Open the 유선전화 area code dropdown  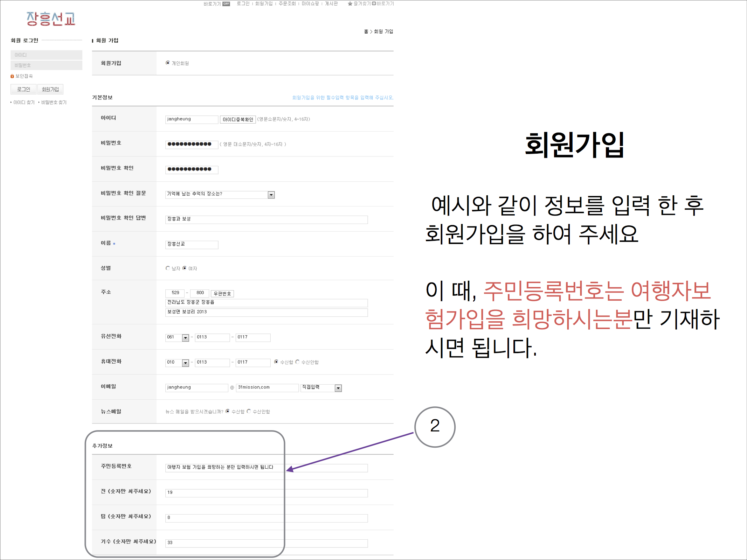pyautogui.click(x=185, y=338)
